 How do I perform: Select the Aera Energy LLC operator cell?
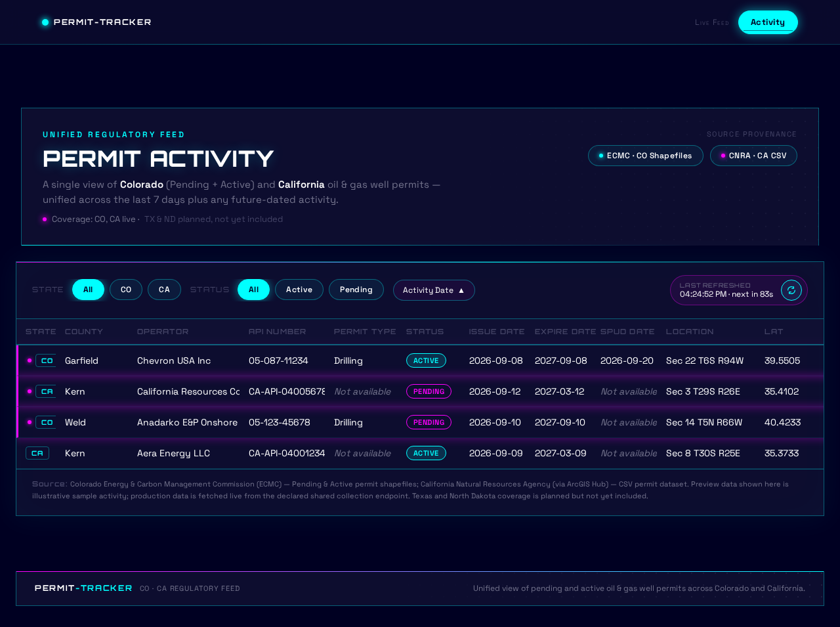tap(173, 453)
